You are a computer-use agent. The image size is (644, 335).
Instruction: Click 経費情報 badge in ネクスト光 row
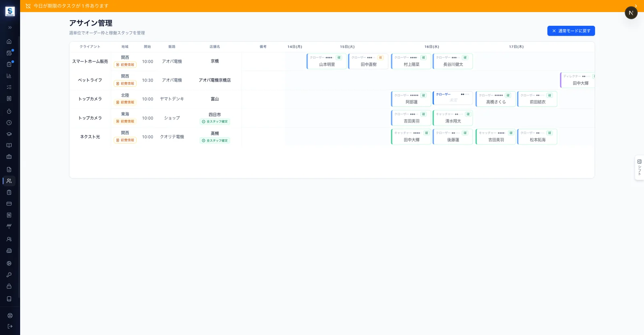[125, 140]
